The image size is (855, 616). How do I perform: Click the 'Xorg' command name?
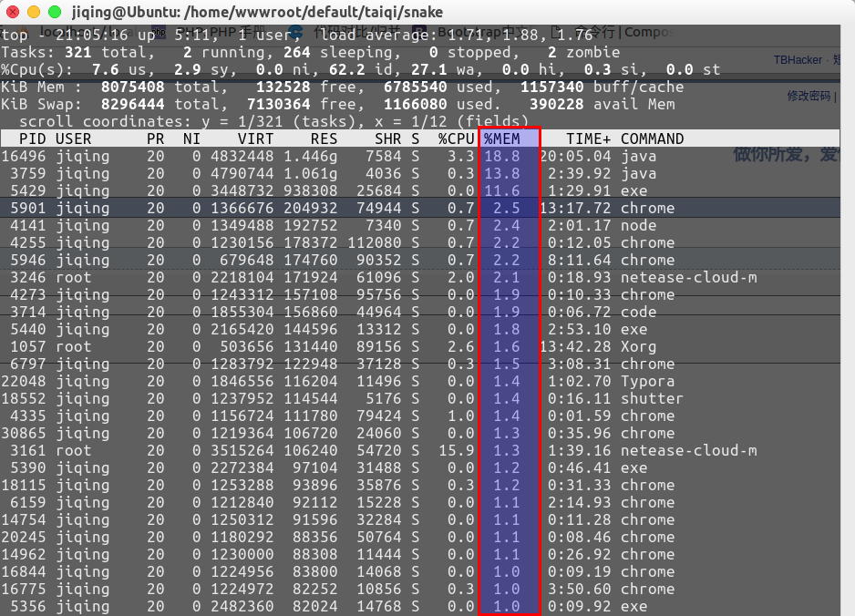(x=639, y=346)
